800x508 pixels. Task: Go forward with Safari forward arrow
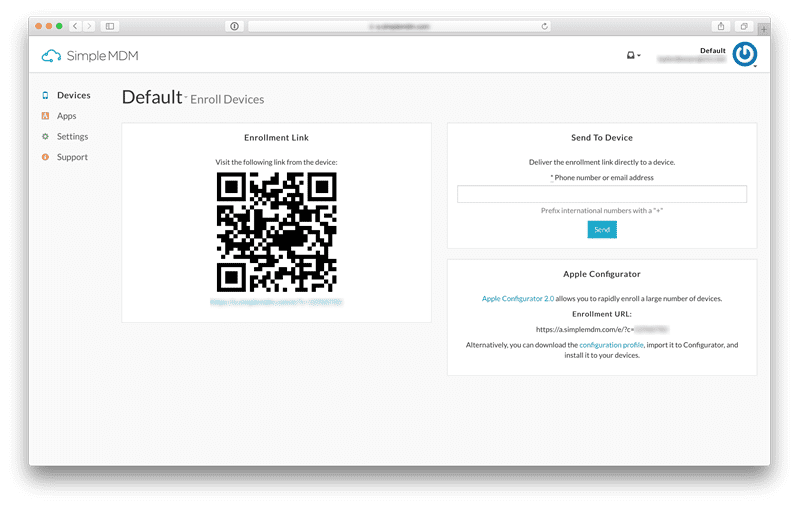89,26
